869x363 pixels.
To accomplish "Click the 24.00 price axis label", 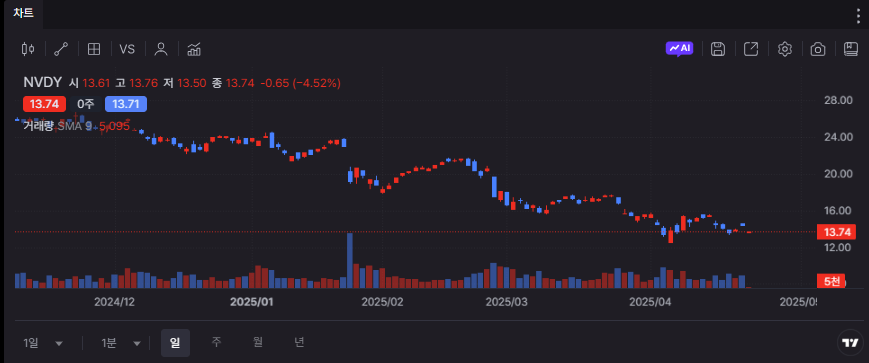I will click(838, 137).
